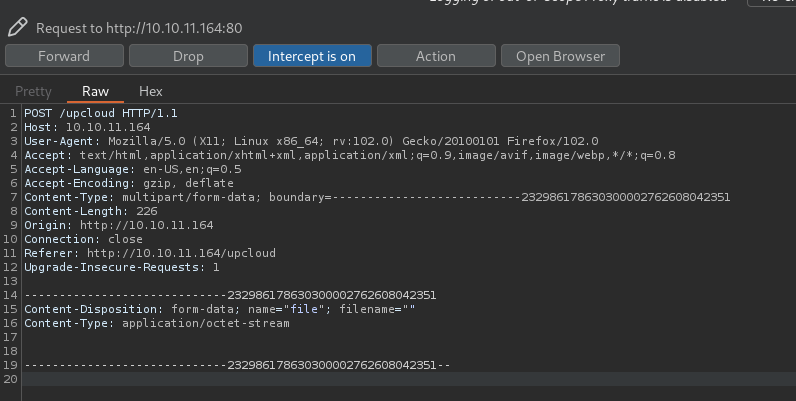The height and width of the screenshot is (401, 796).
Task: Click the Accept-Language header line
Action: pos(133,169)
